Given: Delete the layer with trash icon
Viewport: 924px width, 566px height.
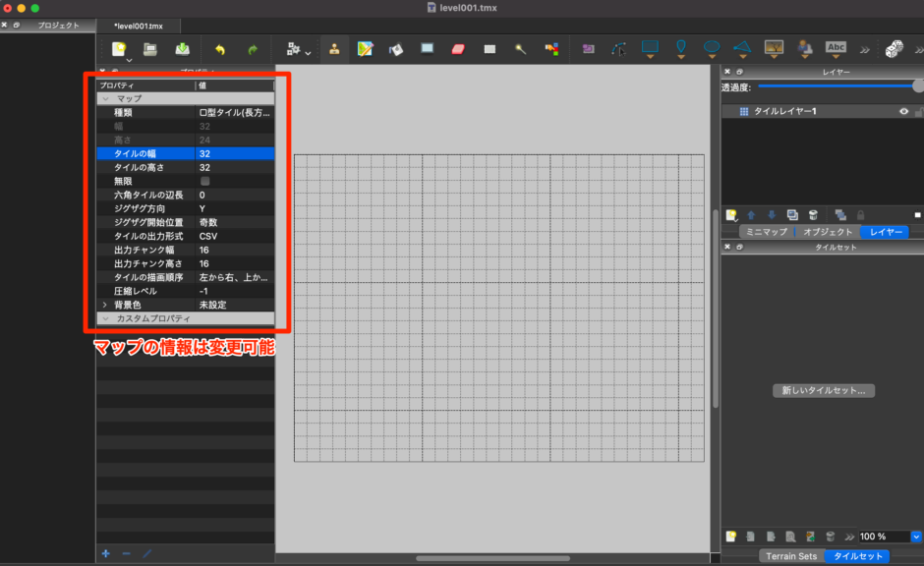Looking at the screenshot, I should pos(813,215).
